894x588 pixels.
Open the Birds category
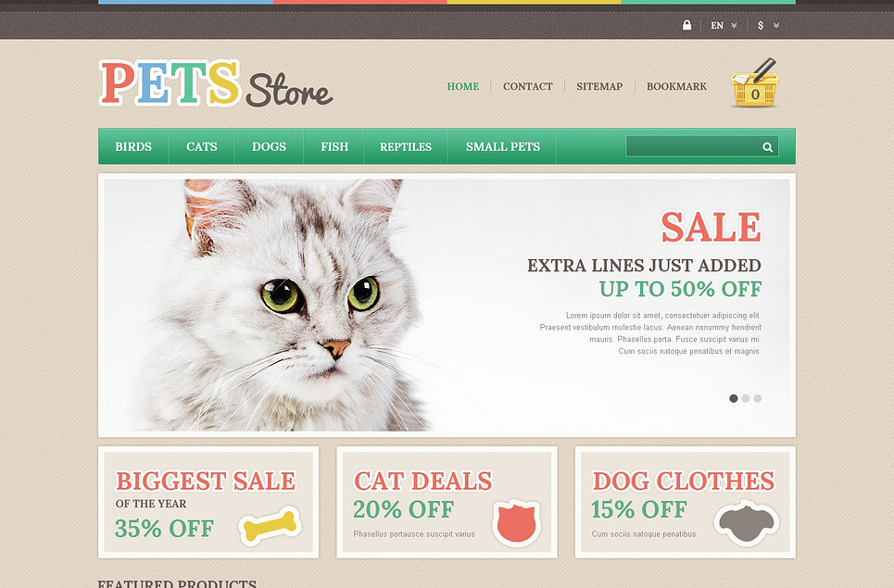point(133,146)
